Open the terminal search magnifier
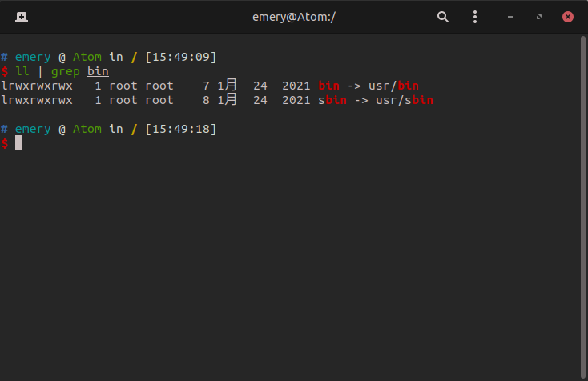588x381 pixels. tap(443, 17)
